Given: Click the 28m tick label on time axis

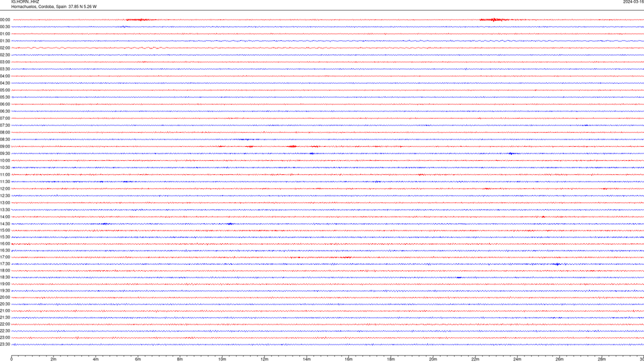Looking at the screenshot, I should click(x=602, y=359).
